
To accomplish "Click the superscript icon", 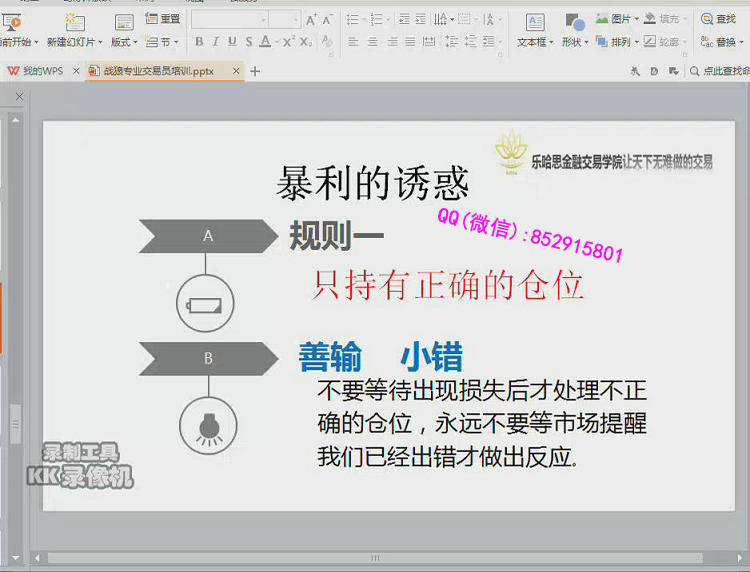I will [288, 42].
